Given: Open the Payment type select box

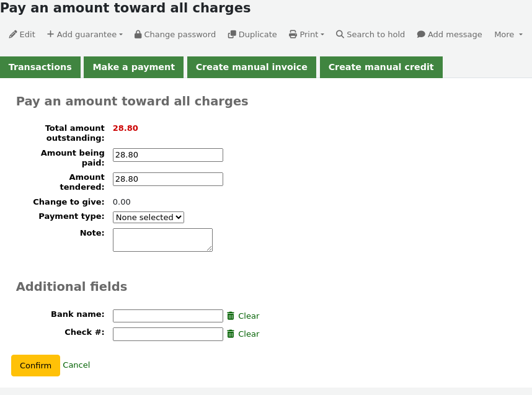Looking at the screenshot, I should tap(148, 218).
